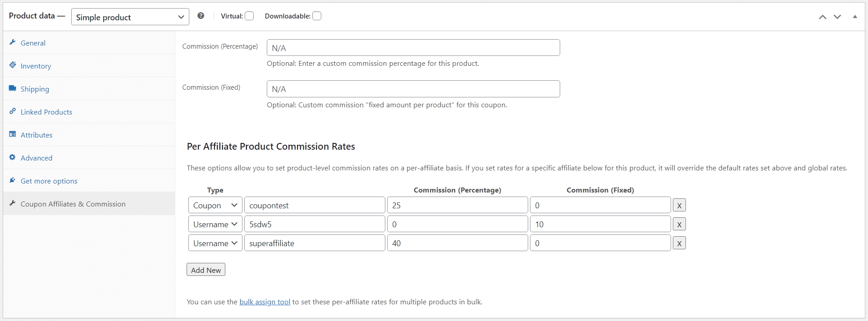Viewport: 868px width, 321px height.
Task: Open the Shipping tab
Action: point(89,89)
